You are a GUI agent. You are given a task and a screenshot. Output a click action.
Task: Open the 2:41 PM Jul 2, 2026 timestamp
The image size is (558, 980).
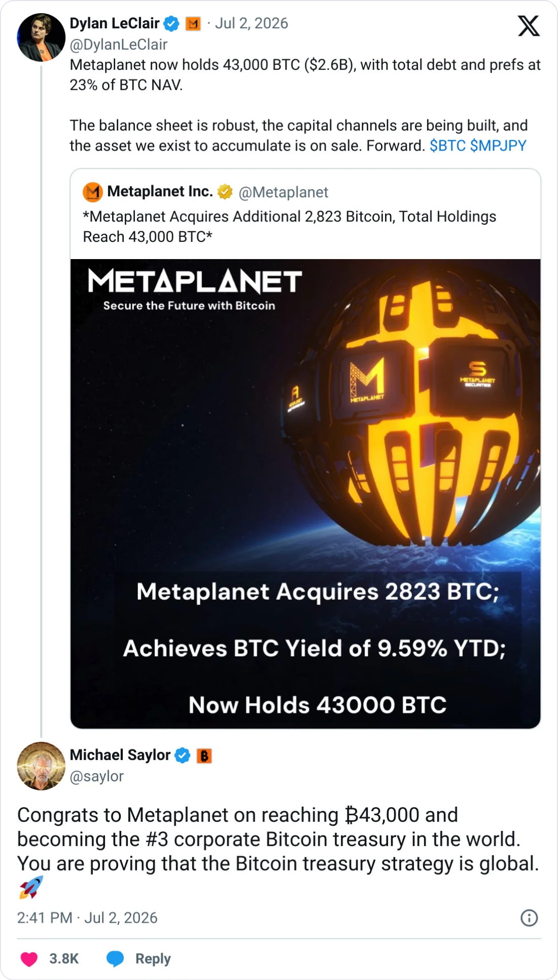pos(87,918)
